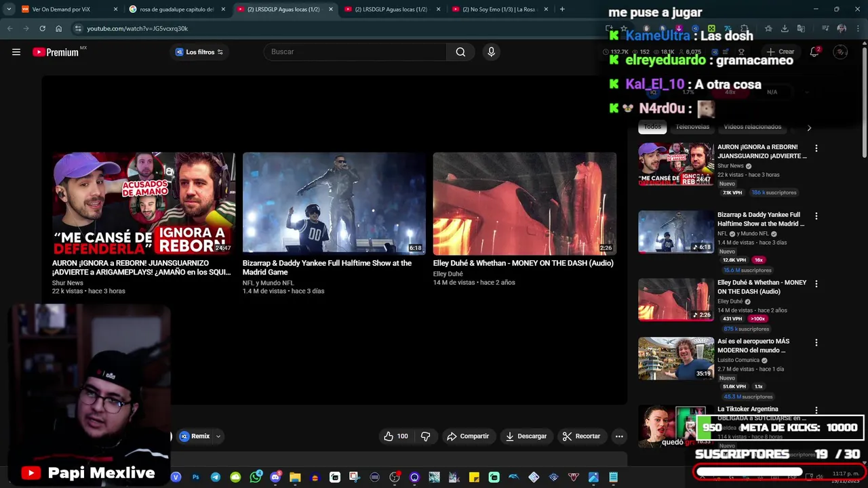Dislike the video with thumbs down

(426, 436)
